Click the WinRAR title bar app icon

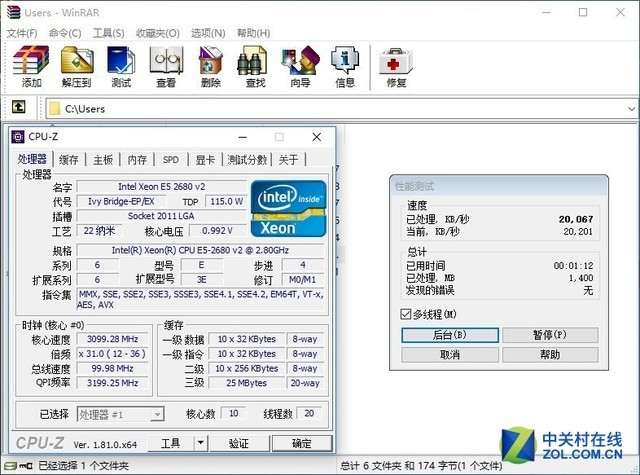click(13, 12)
